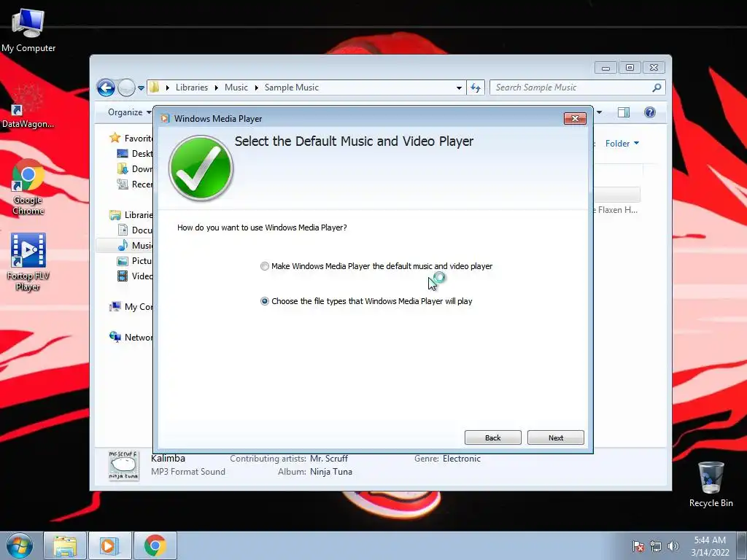Select Videos in the navigation pane
This screenshot has height=560, width=747.
point(135,276)
